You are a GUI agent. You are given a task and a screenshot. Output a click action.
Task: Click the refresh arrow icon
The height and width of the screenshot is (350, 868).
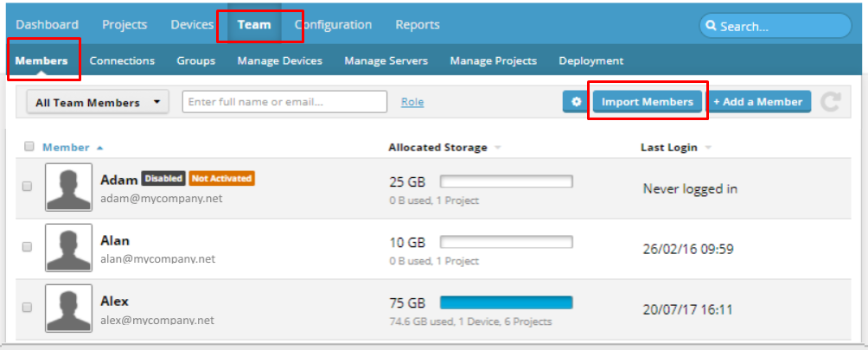tap(831, 102)
